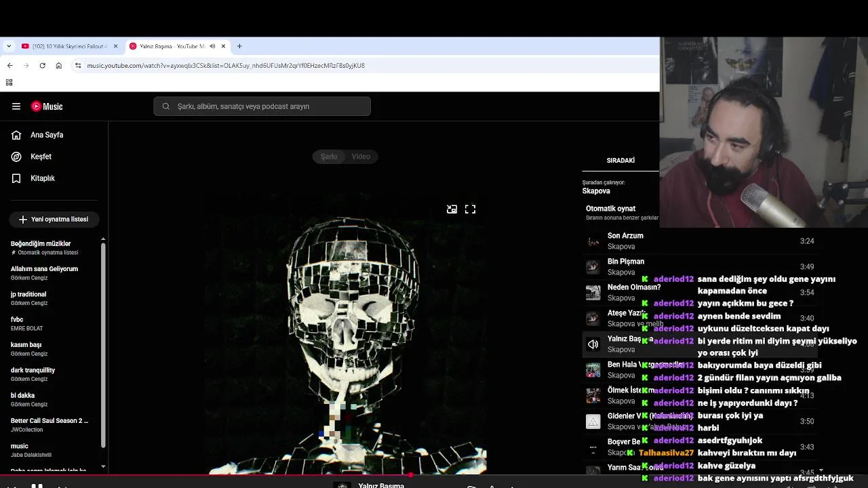
Task: Click the Son Arzum queue thumbnail
Action: 593,241
